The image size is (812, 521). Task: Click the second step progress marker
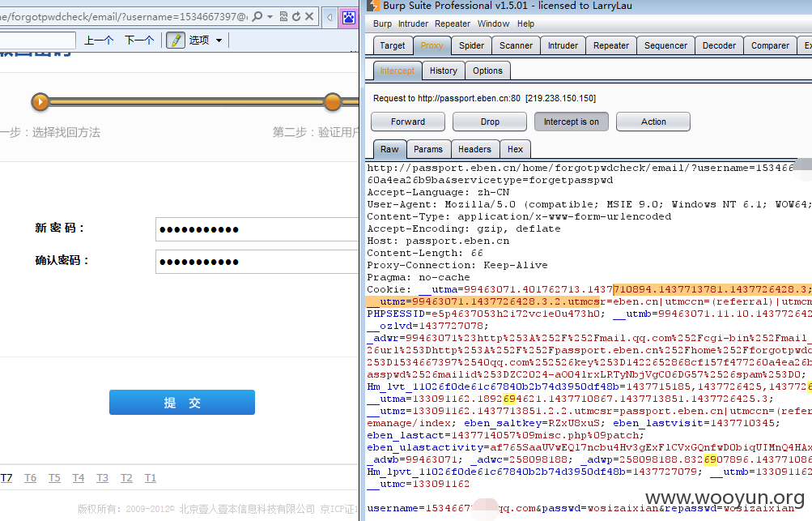tap(333, 102)
